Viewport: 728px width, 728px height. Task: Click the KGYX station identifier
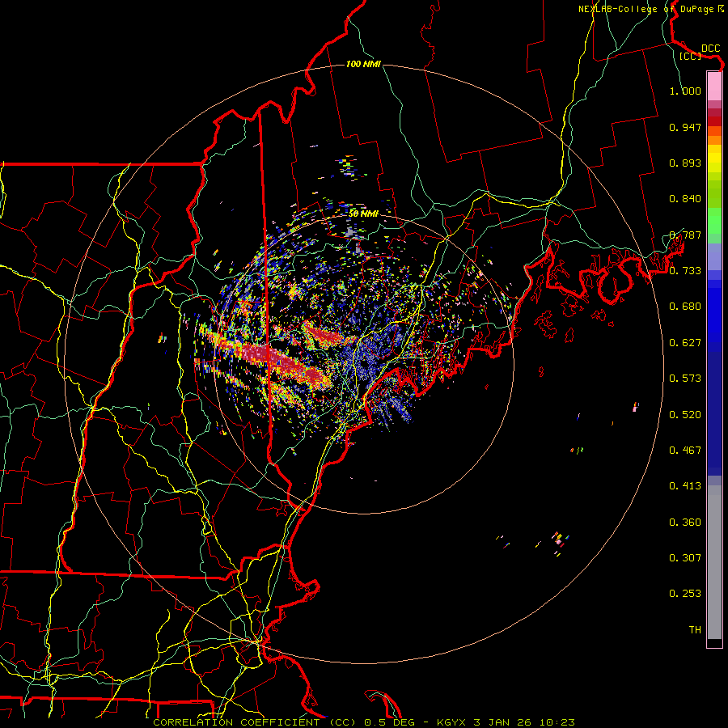453,722
